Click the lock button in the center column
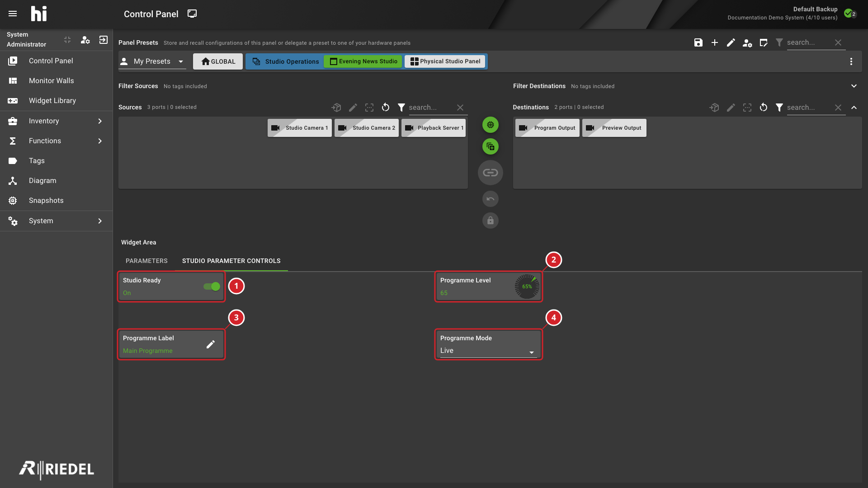868x488 pixels. coord(491,221)
